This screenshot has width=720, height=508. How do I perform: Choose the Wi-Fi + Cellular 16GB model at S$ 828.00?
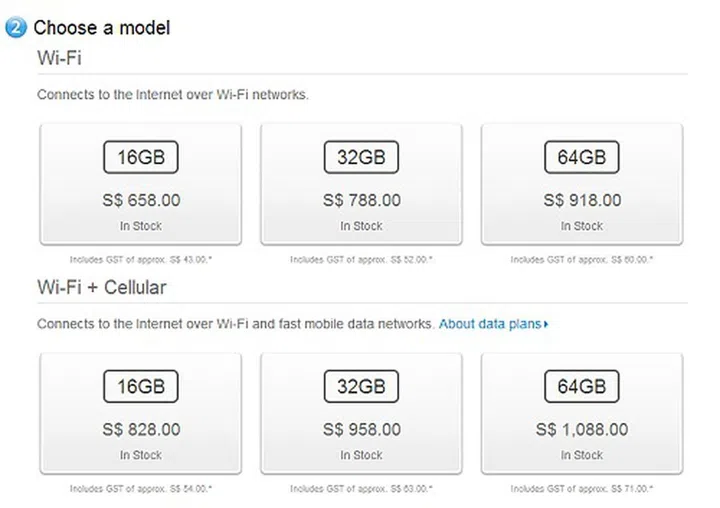(x=141, y=413)
